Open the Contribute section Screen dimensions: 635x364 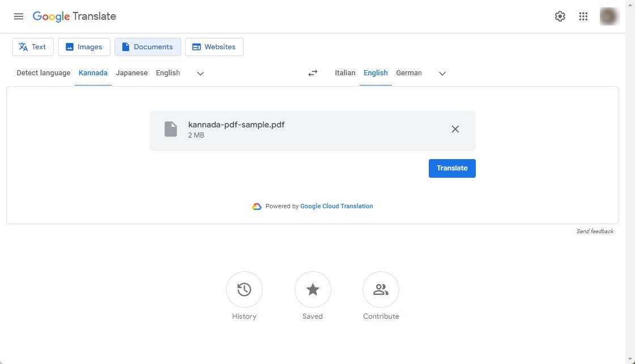[x=381, y=289]
